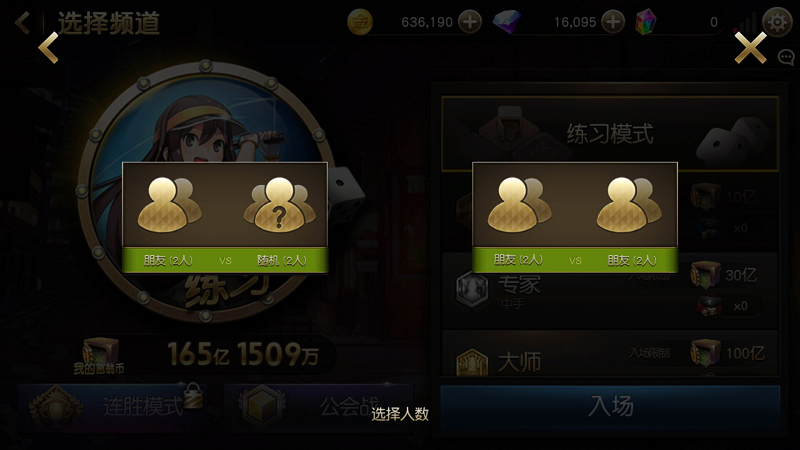This screenshot has height=450, width=800.
Task: Select friends vs friends 2v2 option
Action: point(575,218)
